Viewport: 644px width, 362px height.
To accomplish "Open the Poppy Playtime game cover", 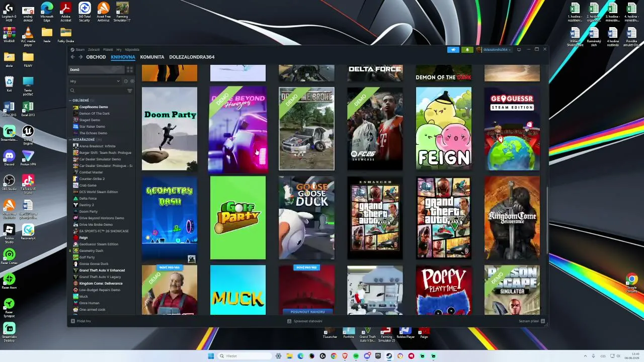I will [x=444, y=290].
